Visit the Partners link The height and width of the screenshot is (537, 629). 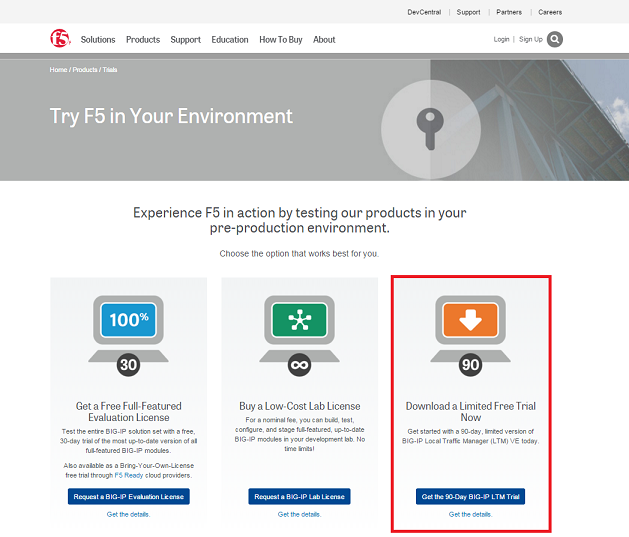point(509,12)
